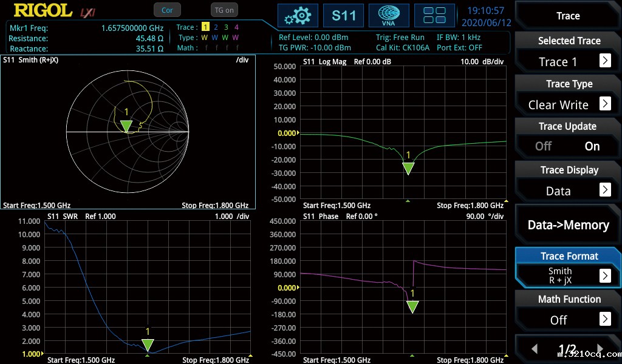Viewport: 622px width, 364px height.
Task: Click the Port Ext: OFF readout
Action: [459, 47]
